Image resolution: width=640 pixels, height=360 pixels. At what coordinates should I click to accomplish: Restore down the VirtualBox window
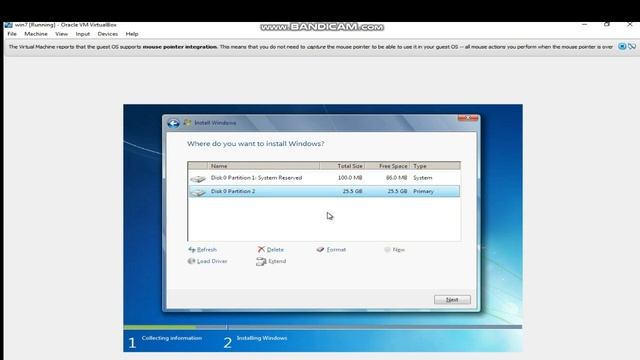click(x=607, y=24)
